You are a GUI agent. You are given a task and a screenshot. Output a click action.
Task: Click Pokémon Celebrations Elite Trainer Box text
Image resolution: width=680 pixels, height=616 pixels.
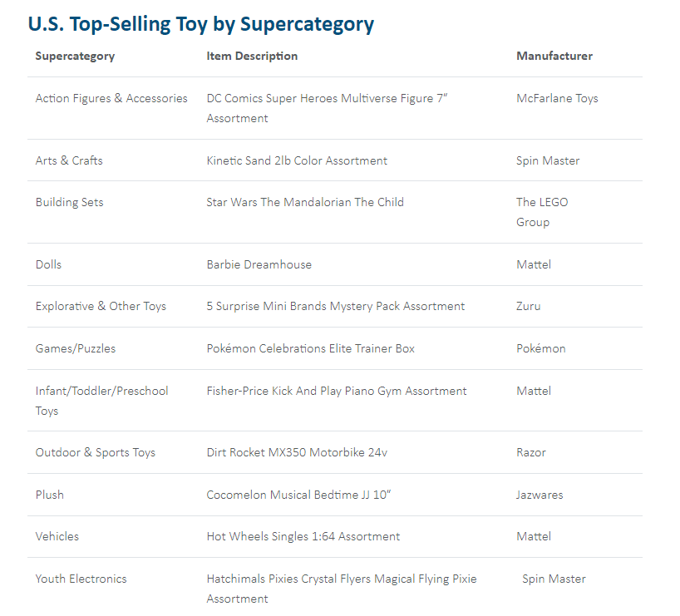311,349
